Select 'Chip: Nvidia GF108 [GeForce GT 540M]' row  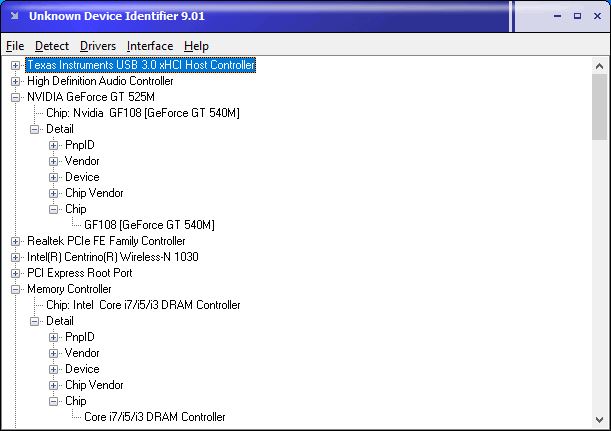tap(143, 113)
